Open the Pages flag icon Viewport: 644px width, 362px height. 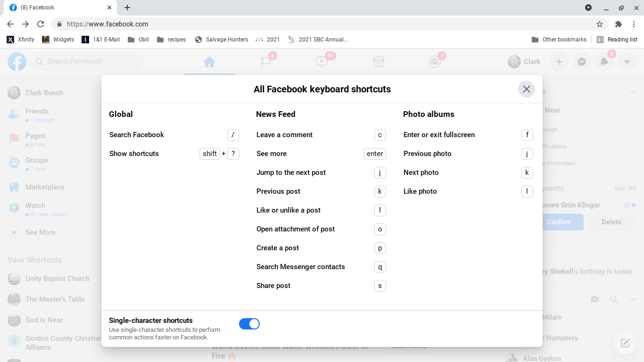265,62
